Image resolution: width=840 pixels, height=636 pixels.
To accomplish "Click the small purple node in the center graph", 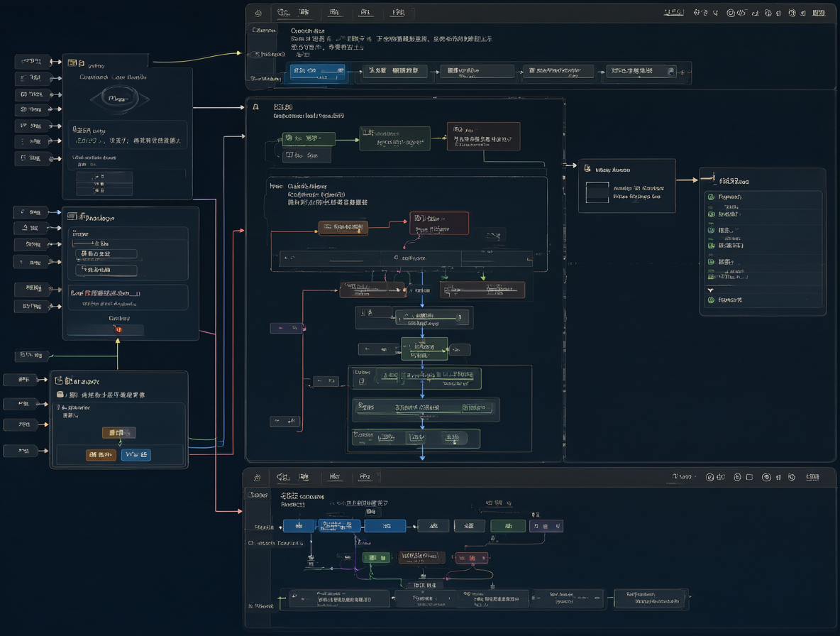I will (x=287, y=327).
